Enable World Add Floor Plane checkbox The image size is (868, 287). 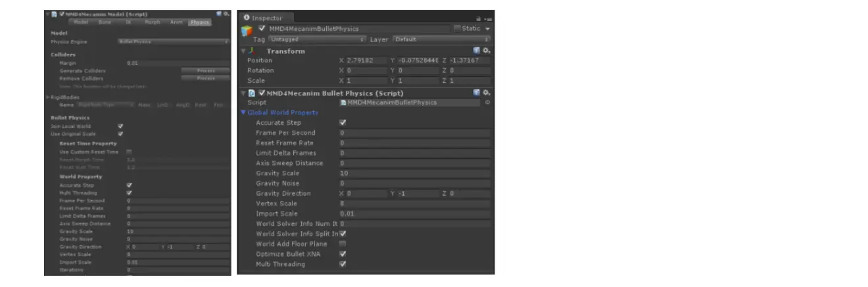[343, 244]
